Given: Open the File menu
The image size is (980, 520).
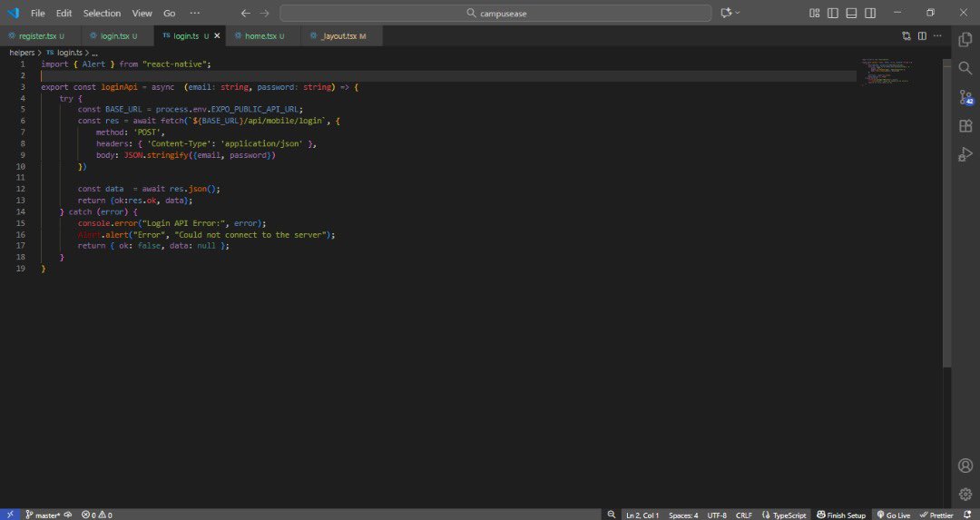Looking at the screenshot, I should pos(37,13).
